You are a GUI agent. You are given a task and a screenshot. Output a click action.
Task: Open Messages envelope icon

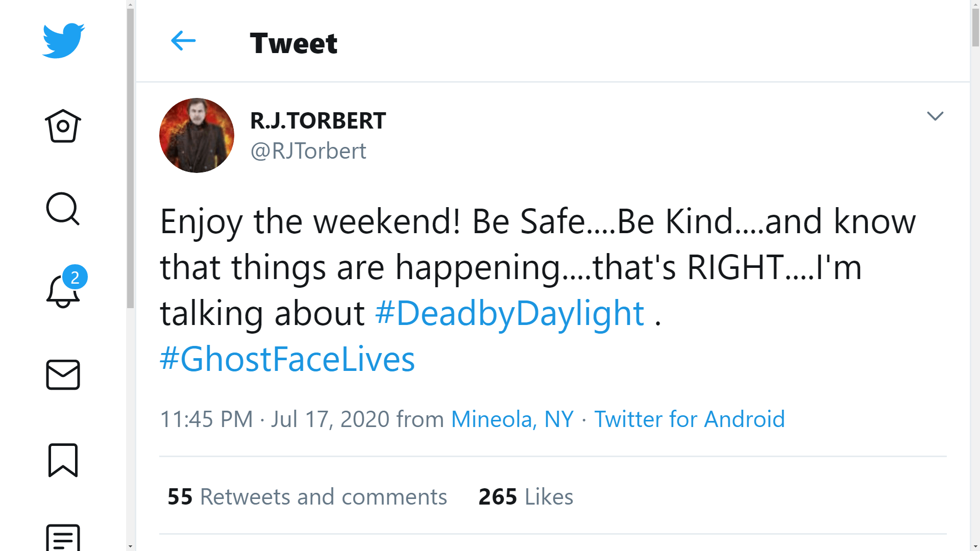pos(63,375)
